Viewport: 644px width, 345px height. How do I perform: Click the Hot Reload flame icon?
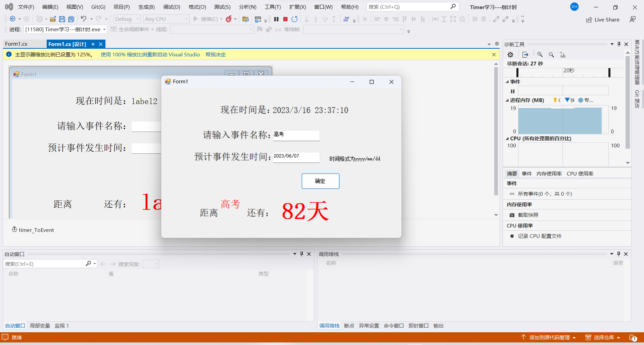point(229,19)
